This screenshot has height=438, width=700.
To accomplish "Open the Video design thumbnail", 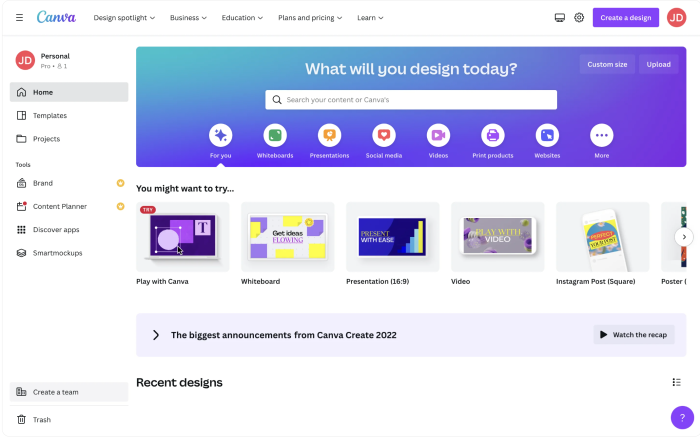I will click(497, 237).
